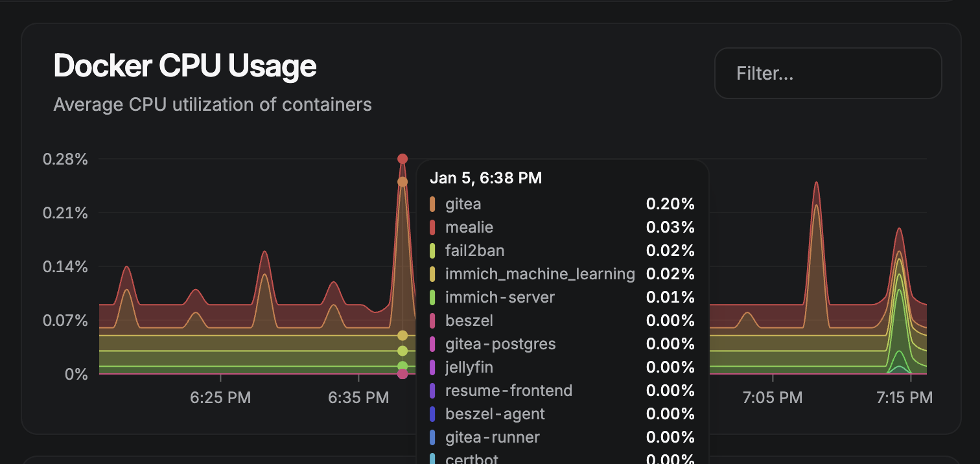The image size is (980, 464).
Task: Click the red data point at the chart peak
Action: tap(402, 159)
